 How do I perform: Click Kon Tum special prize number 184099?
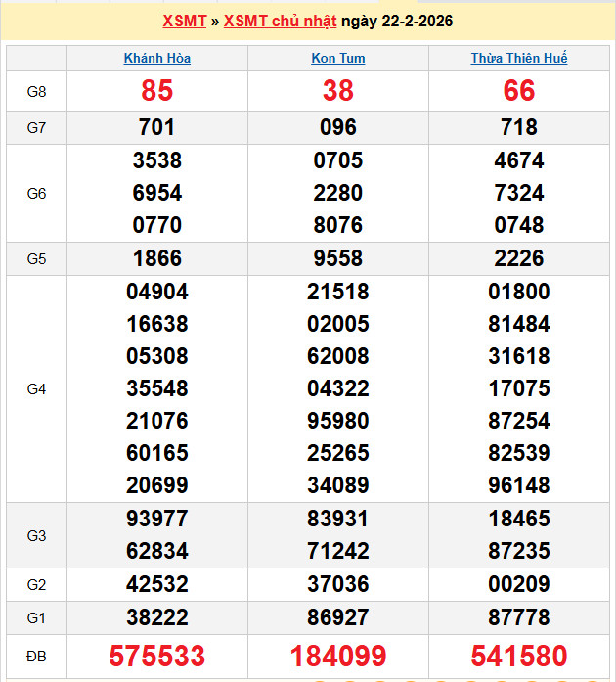click(338, 656)
